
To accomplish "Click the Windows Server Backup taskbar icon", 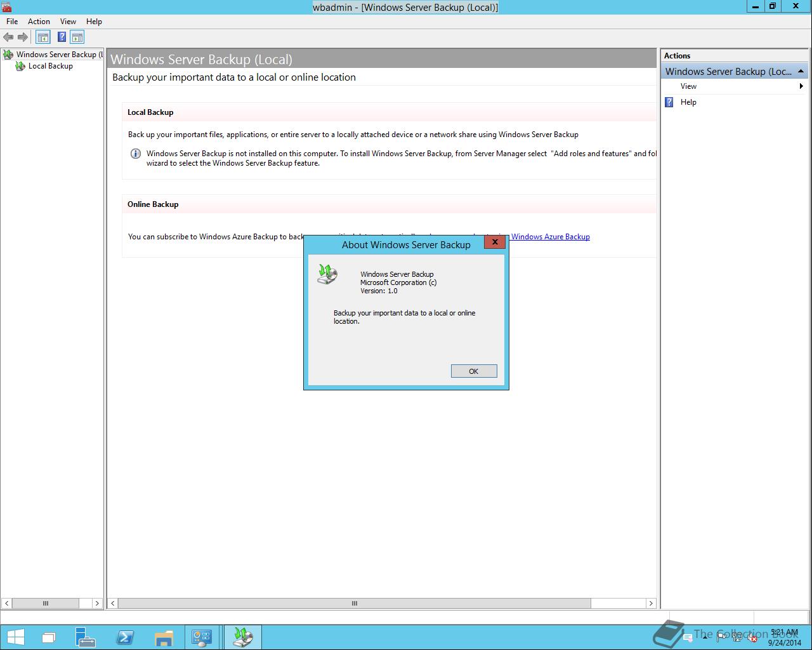I will pos(242,637).
